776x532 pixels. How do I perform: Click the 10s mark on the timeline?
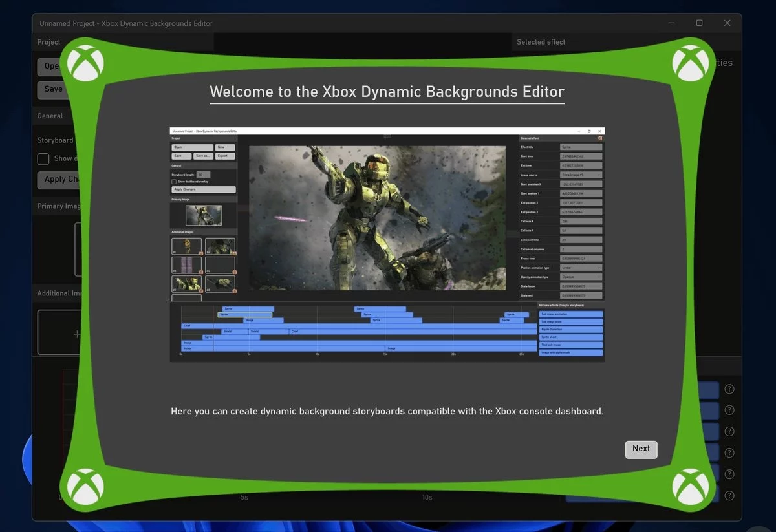click(x=427, y=498)
